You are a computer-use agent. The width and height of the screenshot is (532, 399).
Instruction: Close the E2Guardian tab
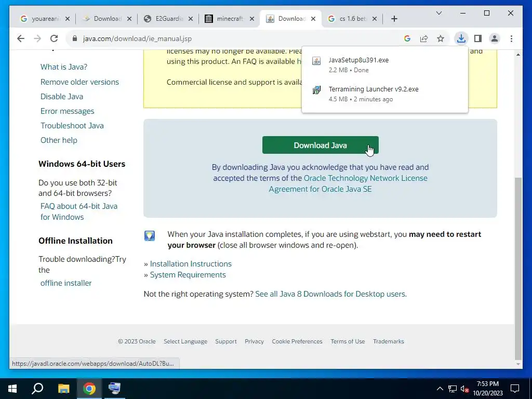click(191, 19)
